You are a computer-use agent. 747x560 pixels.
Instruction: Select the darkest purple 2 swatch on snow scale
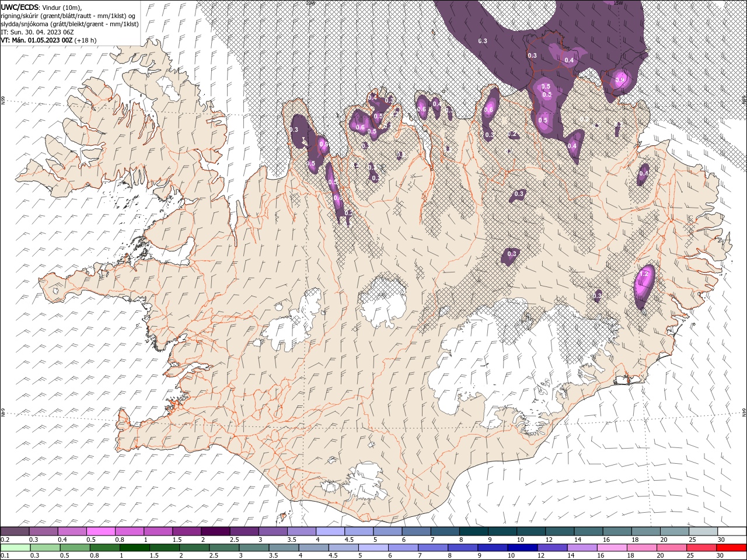215,531
